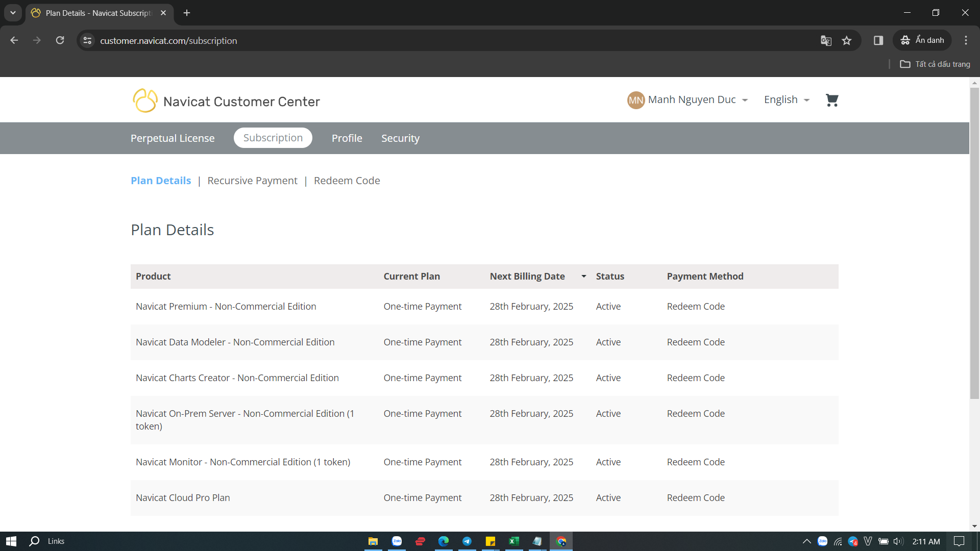Image resolution: width=980 pixels, height=551 pixels.
Task: Open the browser side panel
Action: [x=878, y=40]
